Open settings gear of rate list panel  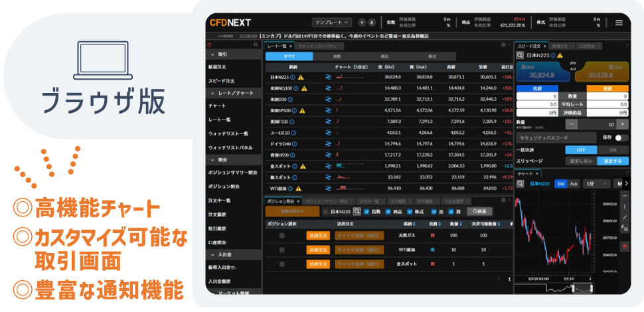[x=503, y=44]
